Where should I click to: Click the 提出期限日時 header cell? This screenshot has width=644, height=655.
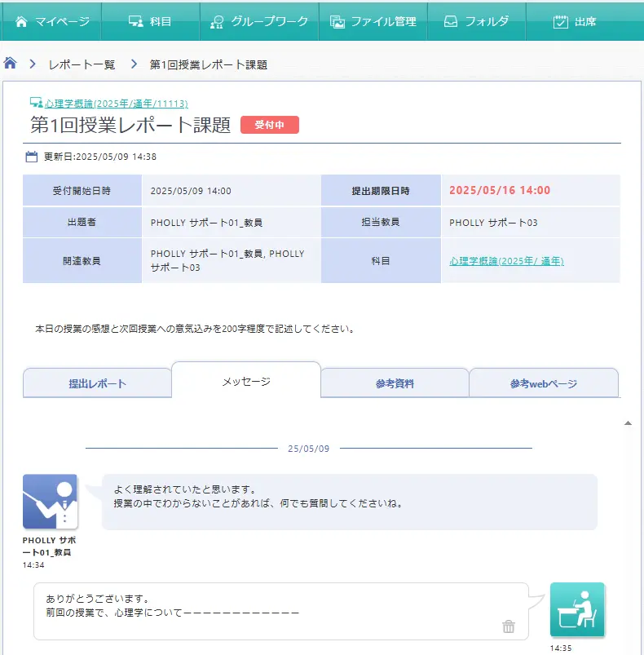point(381,191)
